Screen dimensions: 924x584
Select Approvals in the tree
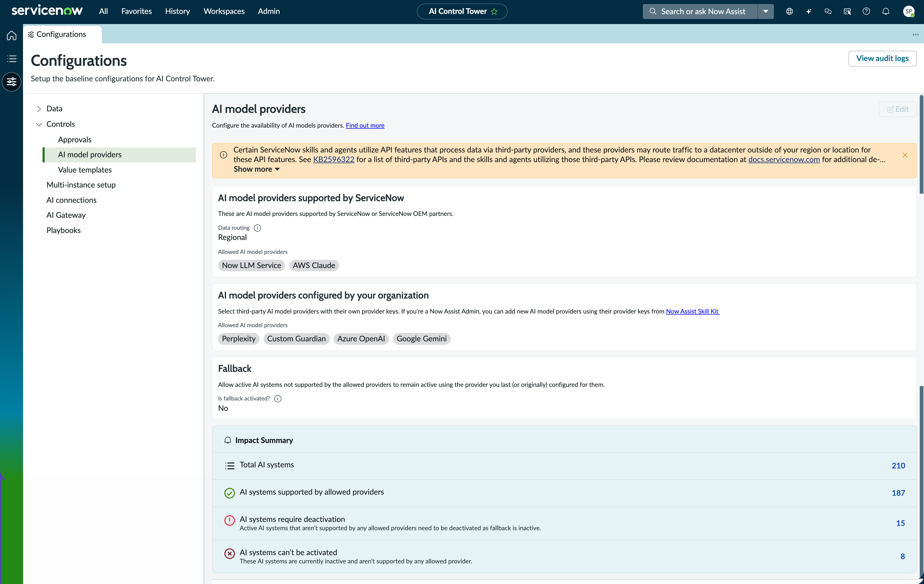coord(74,140)
